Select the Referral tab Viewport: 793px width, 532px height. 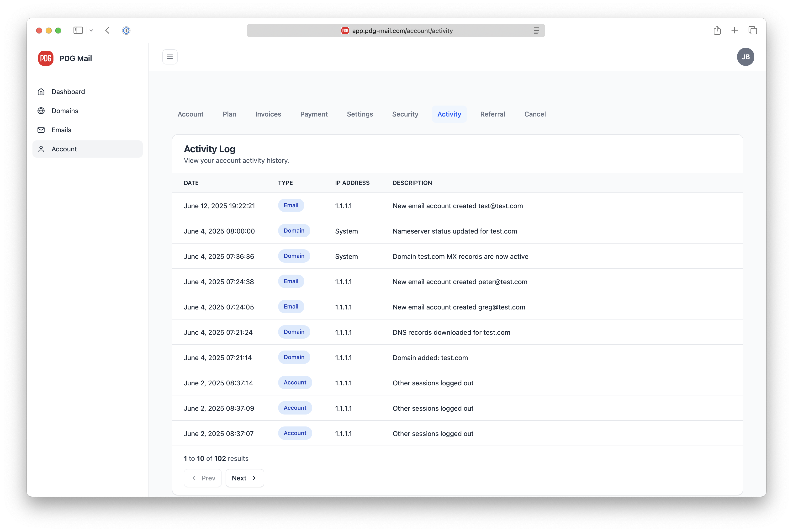(x=492, y=114)
